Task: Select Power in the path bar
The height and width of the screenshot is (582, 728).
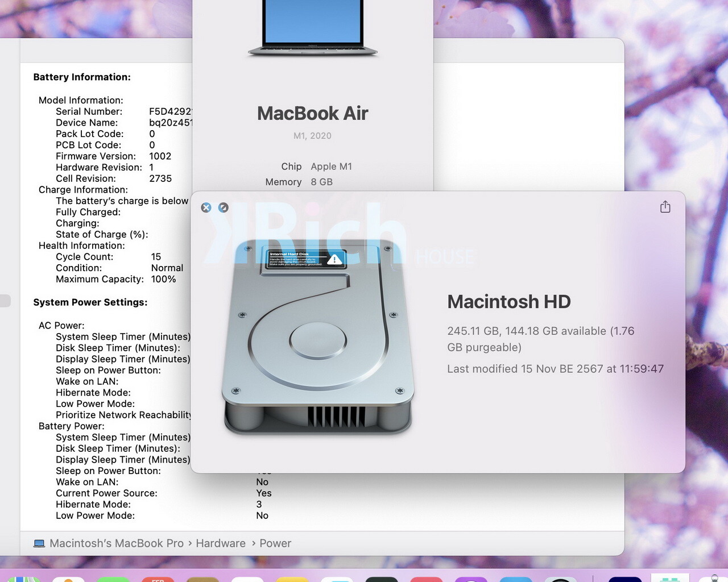Action: pos(275,543)
